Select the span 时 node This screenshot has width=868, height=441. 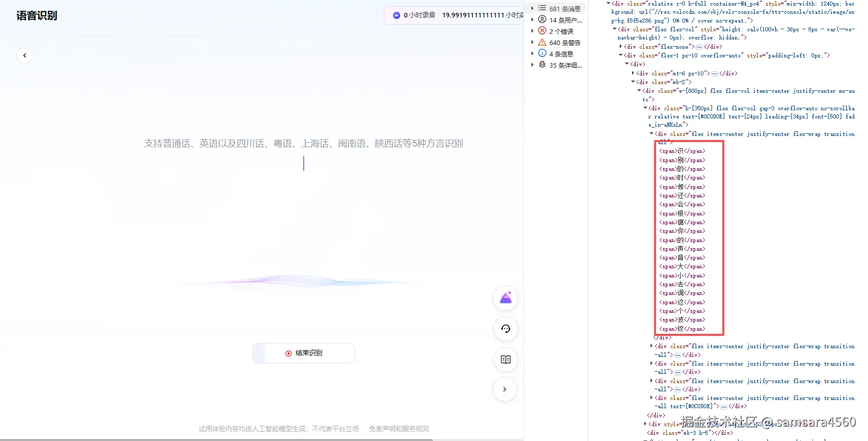click(682, 178)
